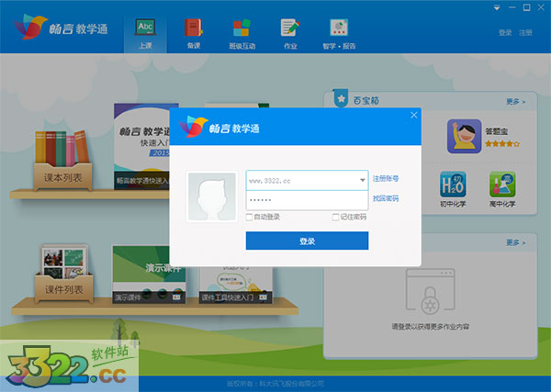Click 更多 in the 百宝箱 panel
The height and width of the screenshot is (392, 551).
tap(515, 102)
